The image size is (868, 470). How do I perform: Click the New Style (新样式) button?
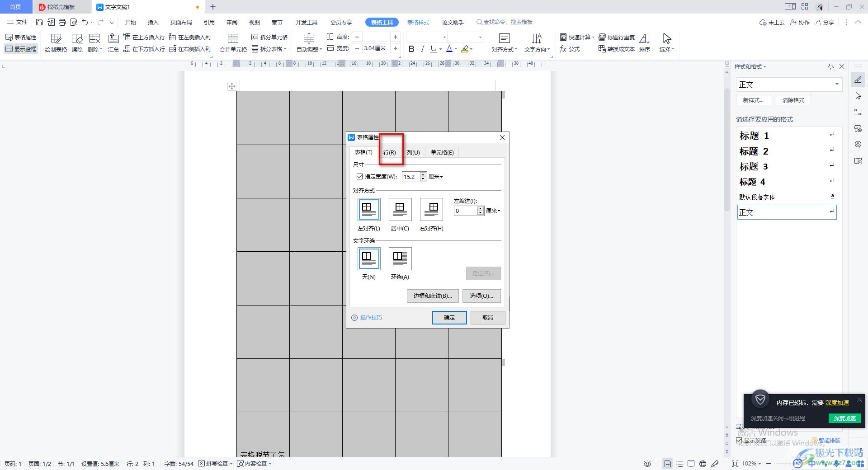pos(754,100)
